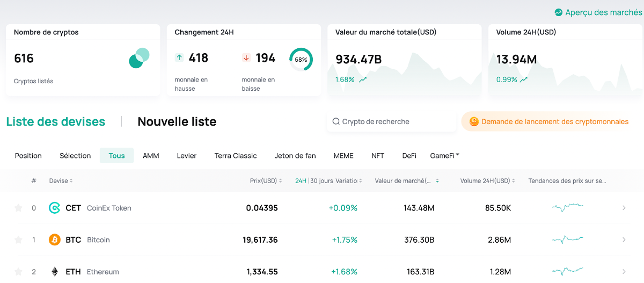Select the Levier filter

click(187, 156)
